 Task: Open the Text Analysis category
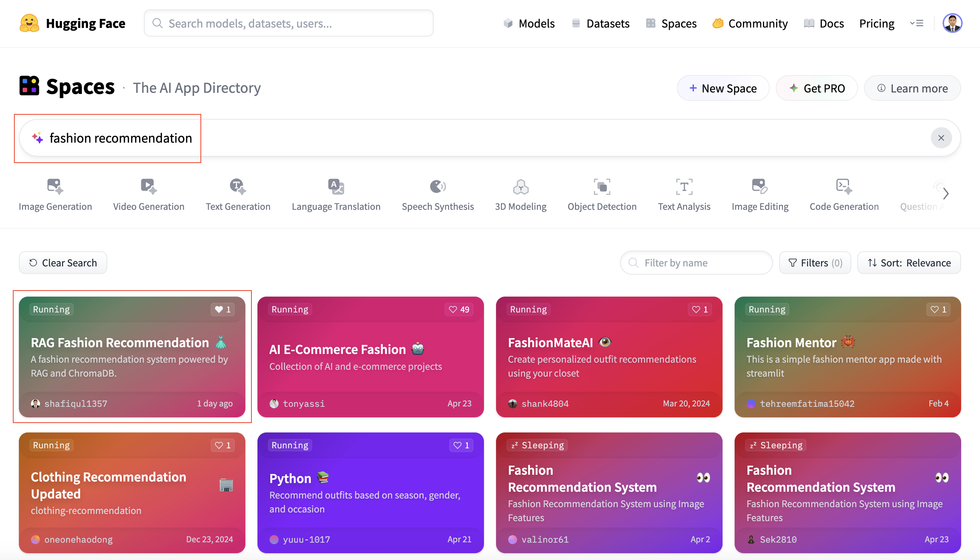(x=684, y=195)
